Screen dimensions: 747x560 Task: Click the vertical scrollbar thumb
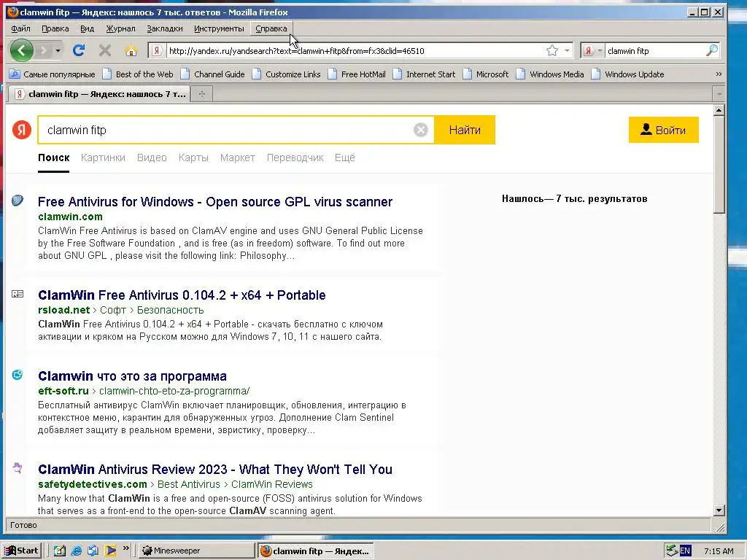pyautogui.click(x=719, y=166)
